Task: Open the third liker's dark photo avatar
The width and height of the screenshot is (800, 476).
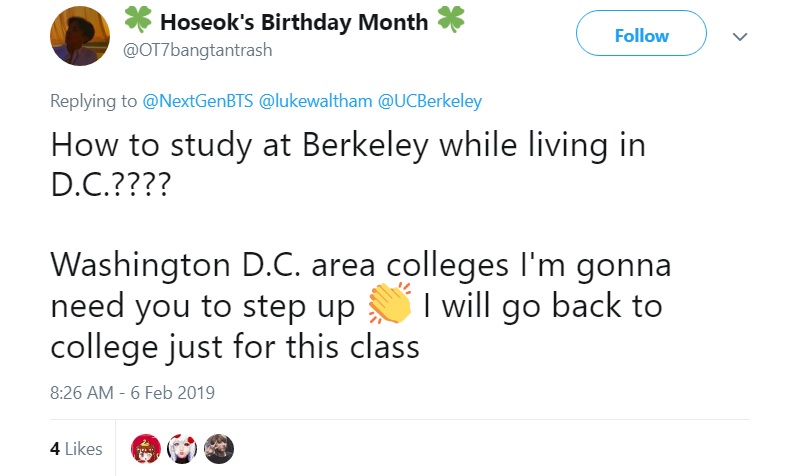Action: click(x=219, y=449)
